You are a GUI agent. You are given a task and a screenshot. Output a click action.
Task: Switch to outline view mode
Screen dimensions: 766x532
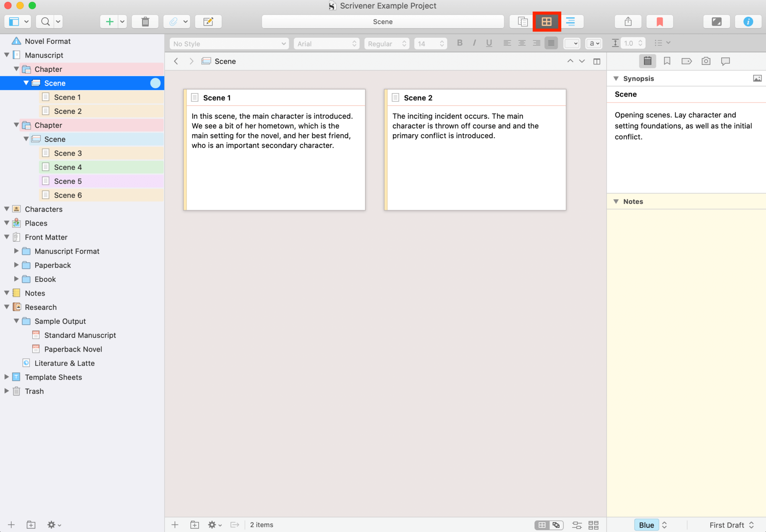pyautogui.click(x=570, y=21)
